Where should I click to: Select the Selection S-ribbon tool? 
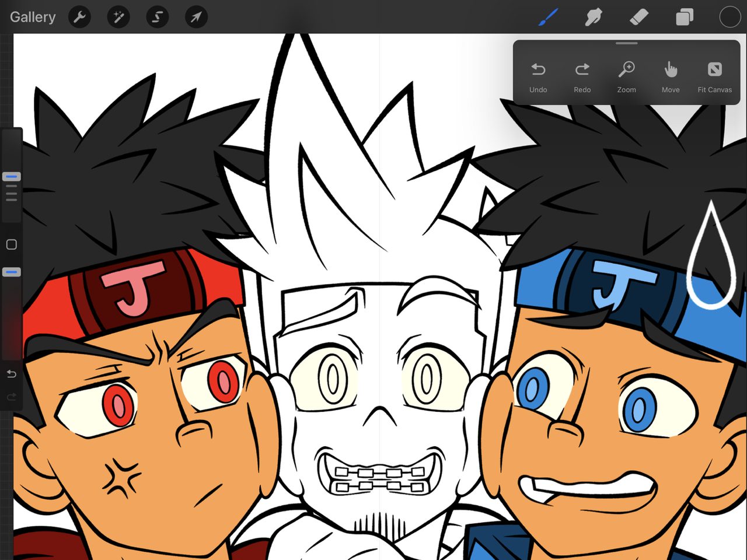click(x=158, y=17)
